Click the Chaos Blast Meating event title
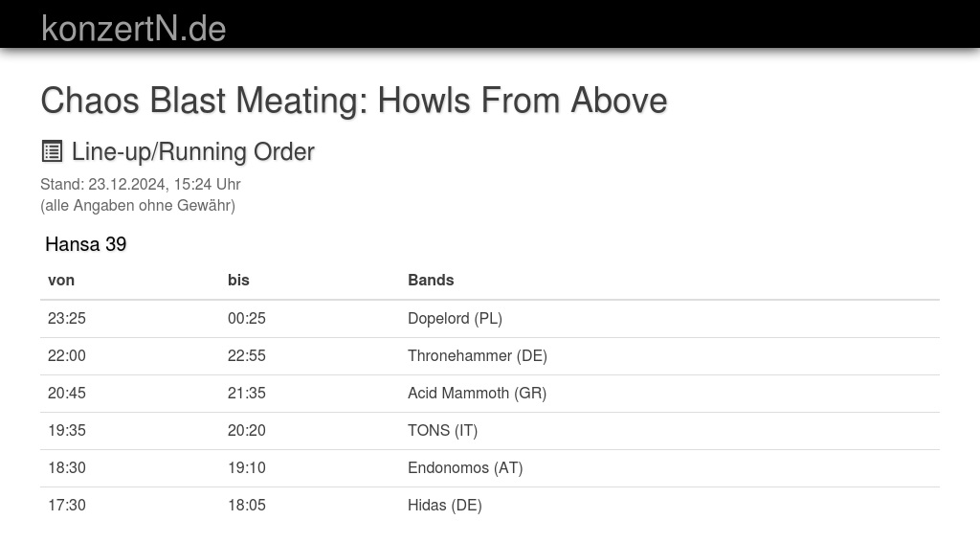The width and height of the screenshot is (980, 543). (354, 101)
